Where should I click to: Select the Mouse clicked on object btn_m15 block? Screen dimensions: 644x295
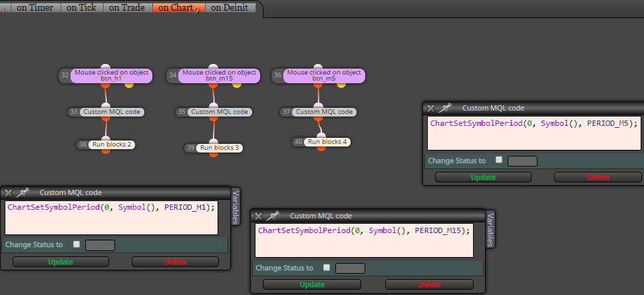point(219,76)
